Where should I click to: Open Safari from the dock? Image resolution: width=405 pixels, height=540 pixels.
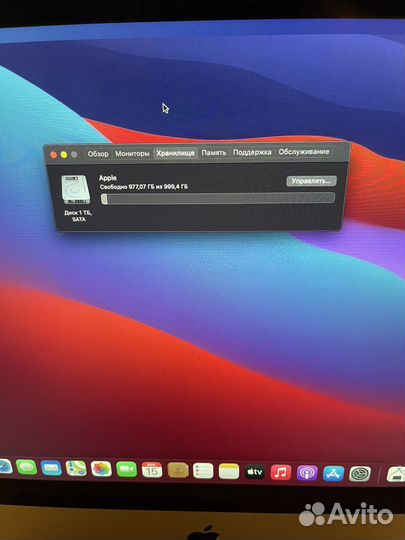pyautogui.click(x=5, y=467)
